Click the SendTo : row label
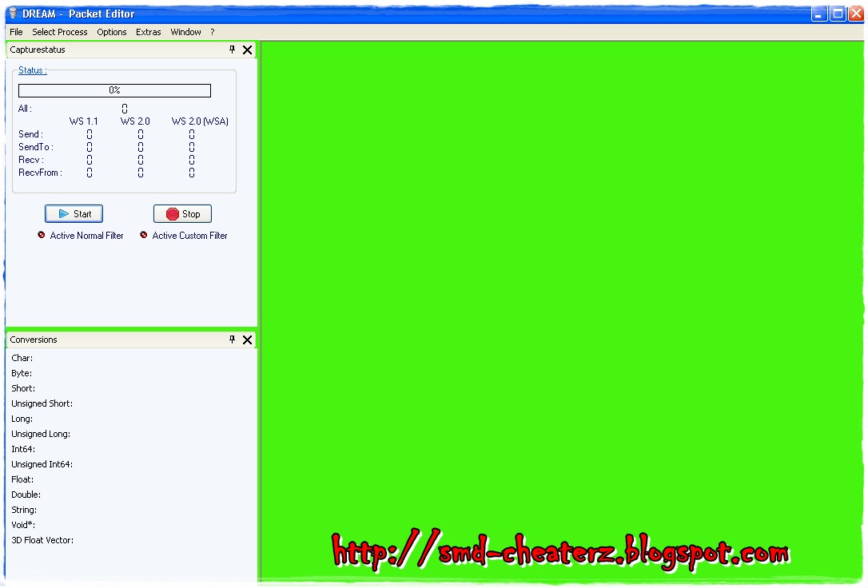This screenshot has height=588, width=868. 36,146
